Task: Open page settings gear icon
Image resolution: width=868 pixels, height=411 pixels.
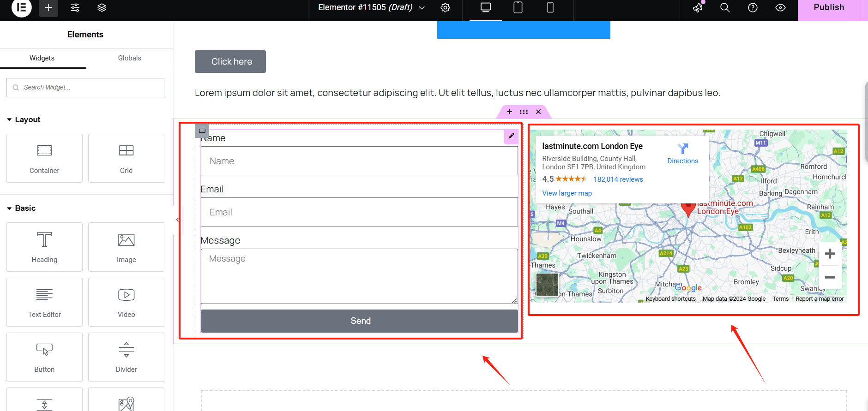Action: click(x=445, y=8)
